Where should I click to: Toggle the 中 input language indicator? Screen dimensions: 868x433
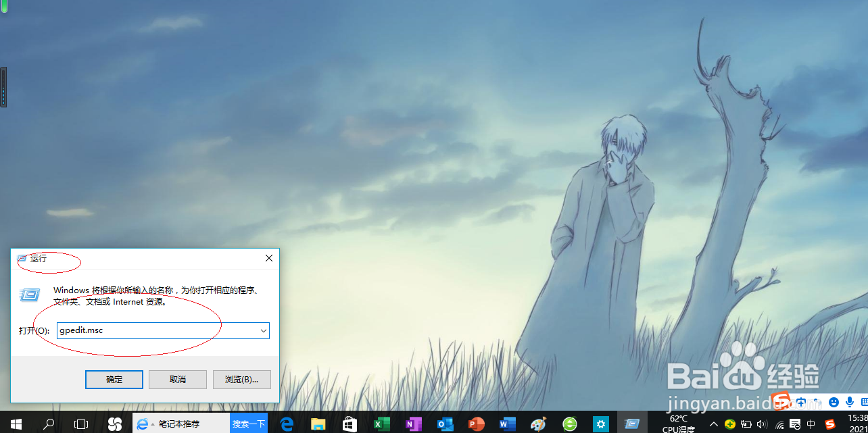(x=811, y=424)
